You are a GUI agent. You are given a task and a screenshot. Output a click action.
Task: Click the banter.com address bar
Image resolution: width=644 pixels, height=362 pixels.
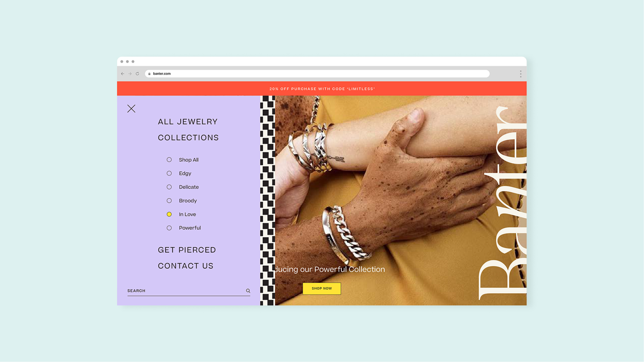[317, 74]
